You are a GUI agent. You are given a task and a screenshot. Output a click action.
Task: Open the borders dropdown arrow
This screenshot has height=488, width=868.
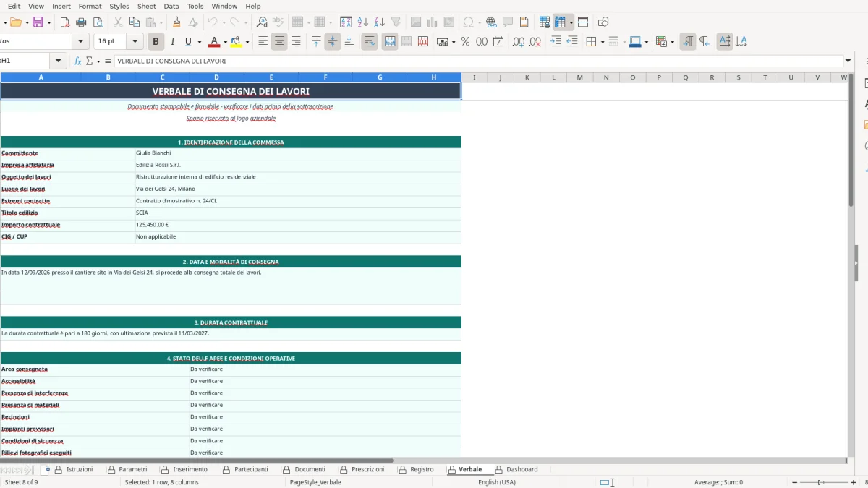[601, 42]
